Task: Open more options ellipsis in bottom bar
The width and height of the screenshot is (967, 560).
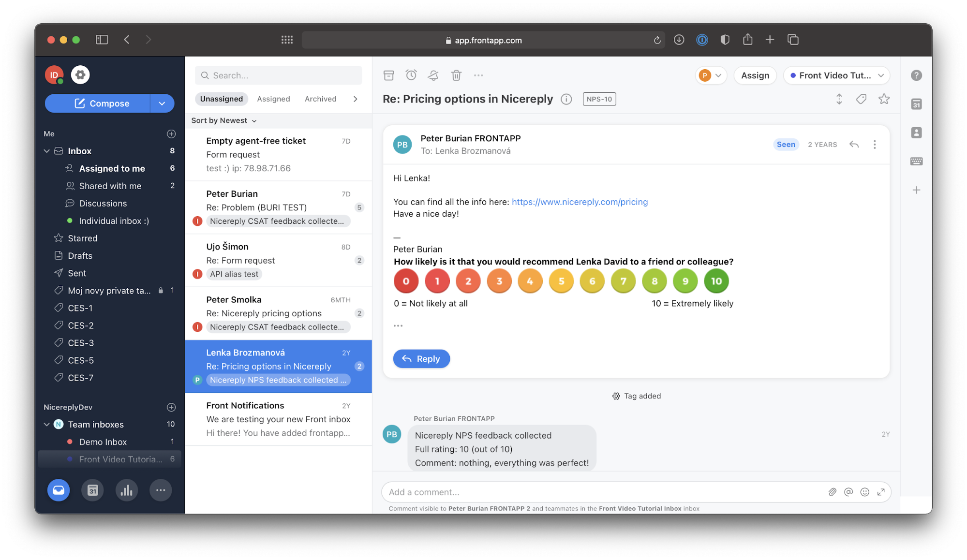Action: (161, 490)
